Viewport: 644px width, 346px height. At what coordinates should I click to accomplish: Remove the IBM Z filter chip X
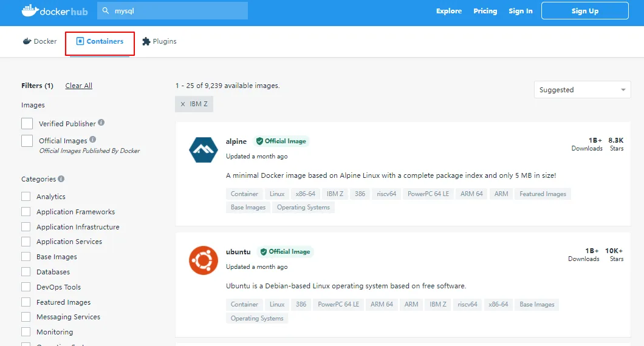pyautogui.click(x=183, y=104)
